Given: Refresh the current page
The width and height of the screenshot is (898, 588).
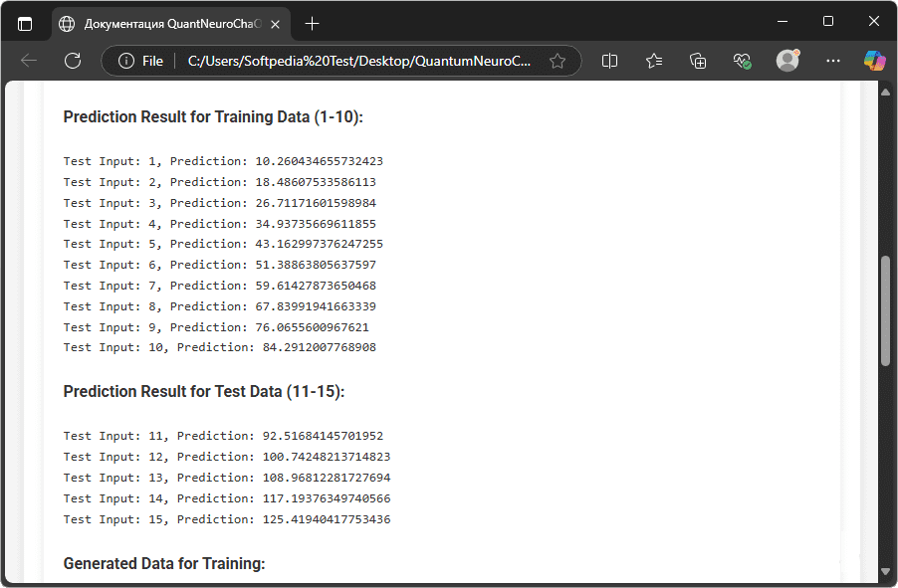Looking at the screenshot, I should pos(73,61).
